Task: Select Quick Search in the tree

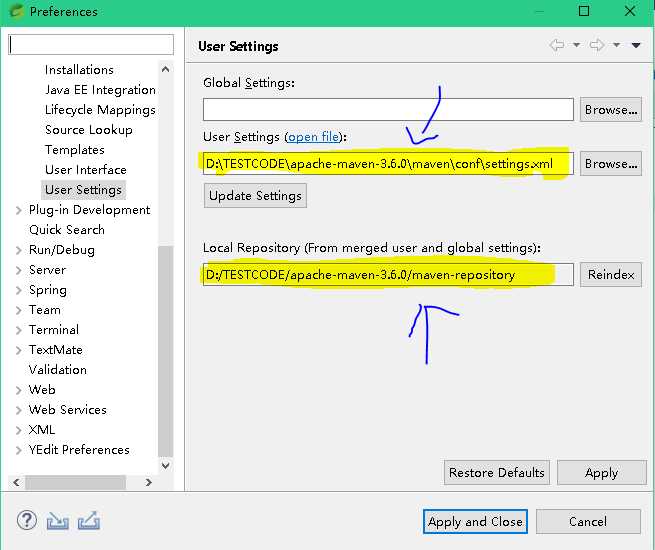Action: (67, 230)
